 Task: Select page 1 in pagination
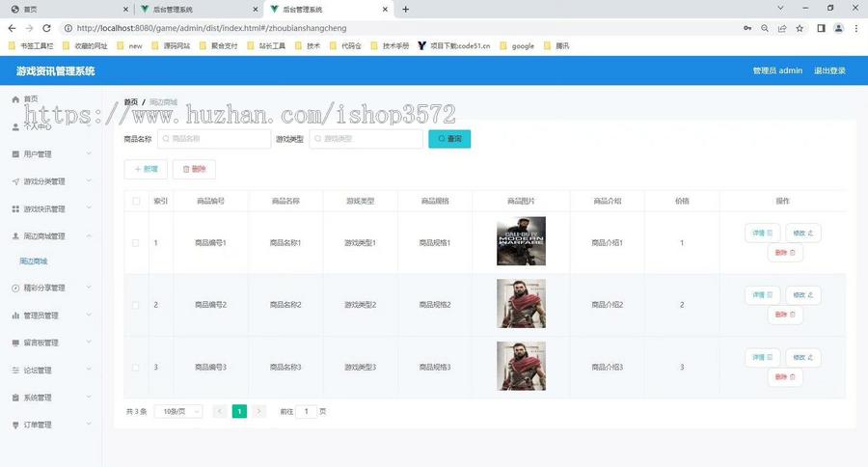coord(239,412)
